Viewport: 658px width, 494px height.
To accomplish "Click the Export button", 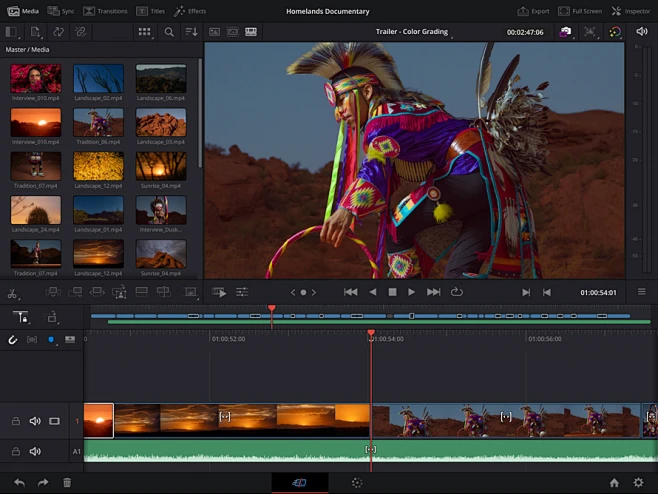I will (x=533, y=11).
